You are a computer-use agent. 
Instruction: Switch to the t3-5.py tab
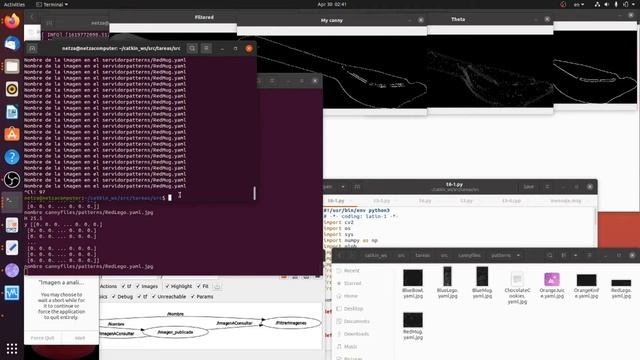pyautogui.click(x=382, y=201)
